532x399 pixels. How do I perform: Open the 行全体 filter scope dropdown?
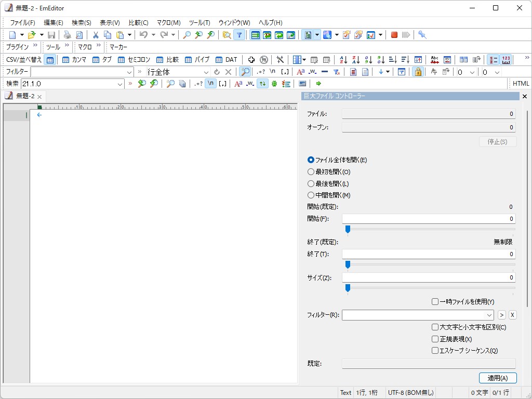207,71
